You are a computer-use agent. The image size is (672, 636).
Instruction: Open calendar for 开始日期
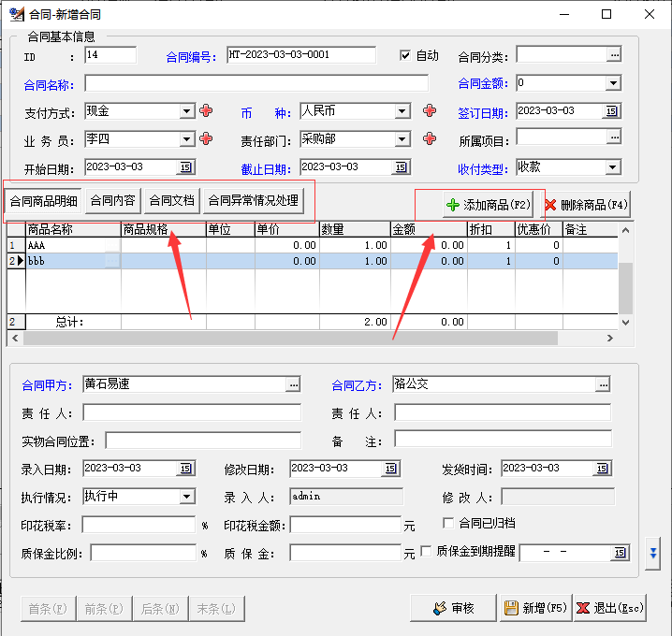[x=185, y=167]
